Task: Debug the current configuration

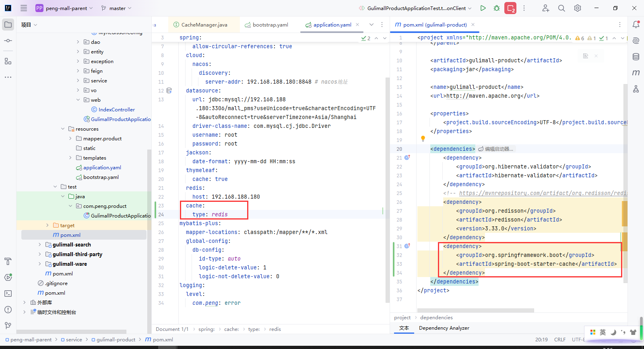Action: click(497, 8)
